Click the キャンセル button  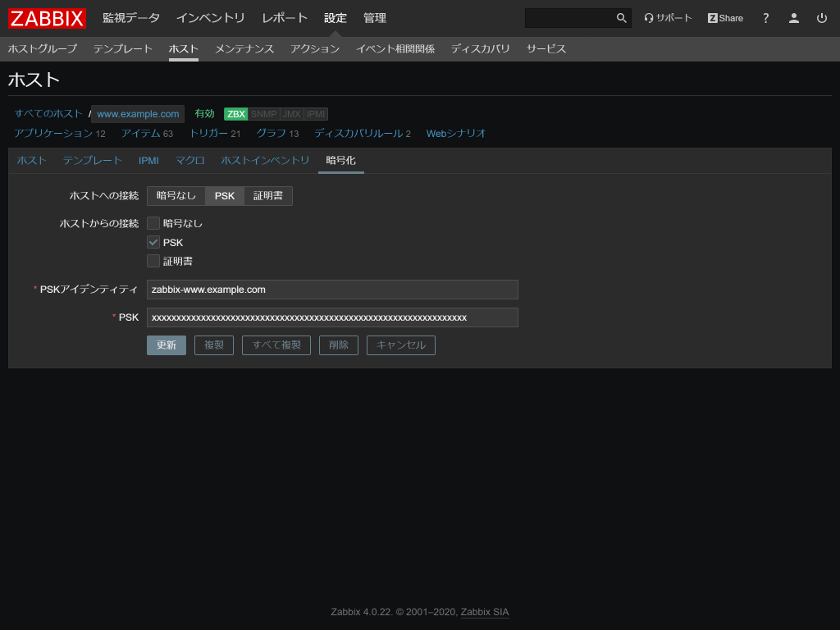coord(400,345)
